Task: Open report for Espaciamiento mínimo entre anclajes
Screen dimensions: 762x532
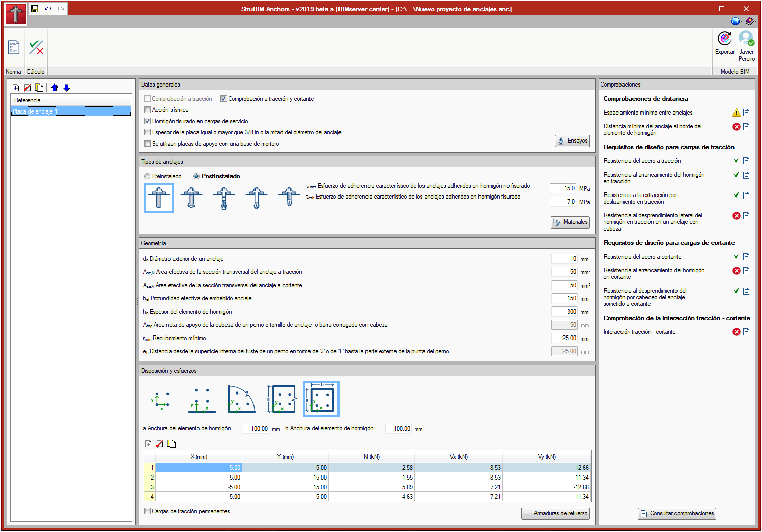Action: [746, 113]
